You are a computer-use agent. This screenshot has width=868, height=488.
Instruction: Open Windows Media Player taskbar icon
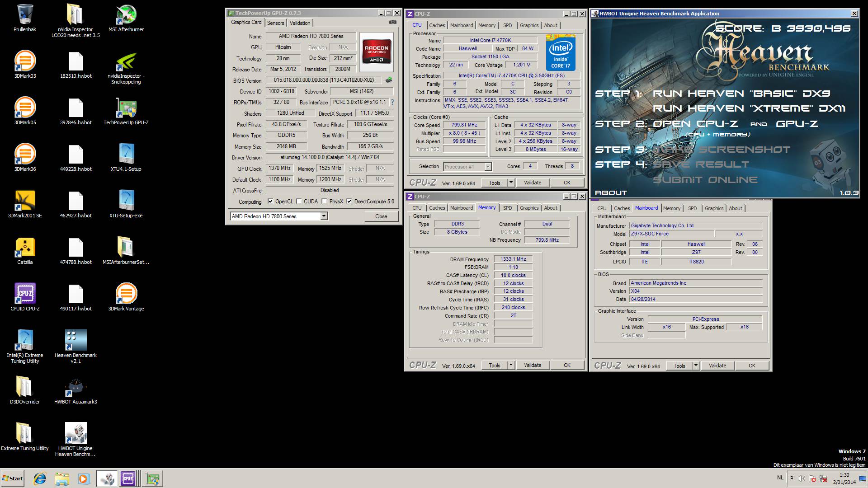pyautogui.click(x=84, y=479)
